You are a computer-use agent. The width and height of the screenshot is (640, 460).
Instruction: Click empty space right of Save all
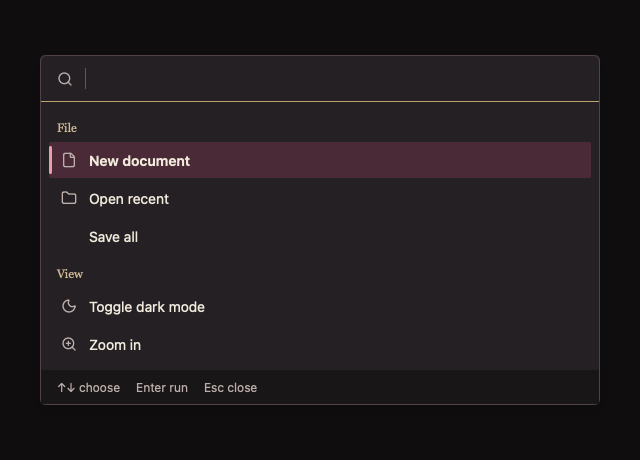(363, 237)
